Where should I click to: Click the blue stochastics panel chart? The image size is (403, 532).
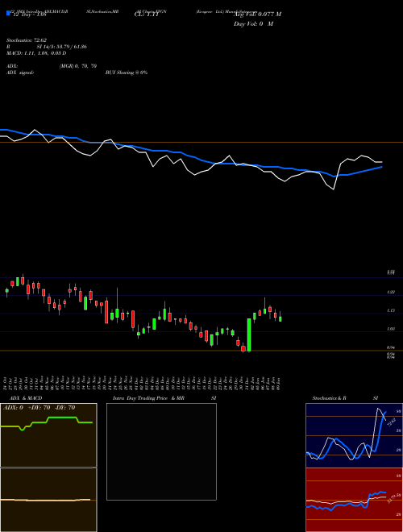pyautogui.click(x=354, y=435)
